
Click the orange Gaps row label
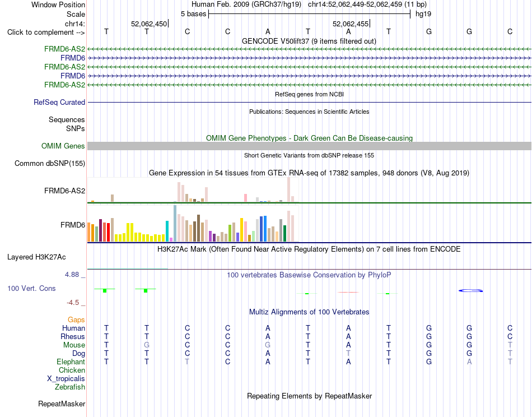pos(76,320)
